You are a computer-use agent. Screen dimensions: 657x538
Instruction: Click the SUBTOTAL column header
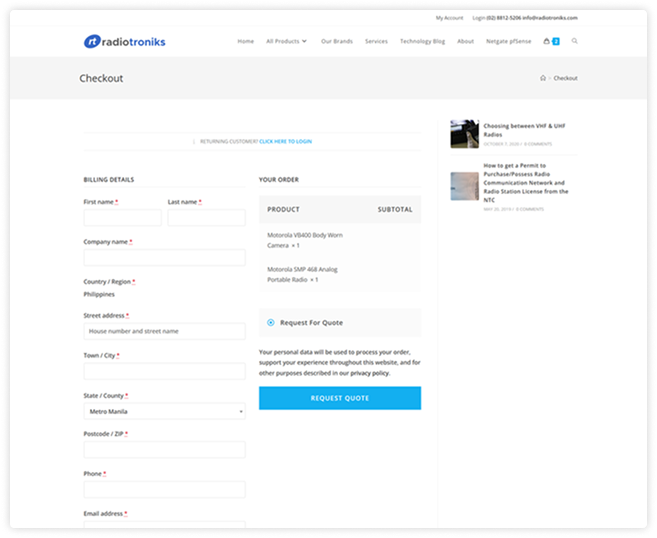(395, 209)
